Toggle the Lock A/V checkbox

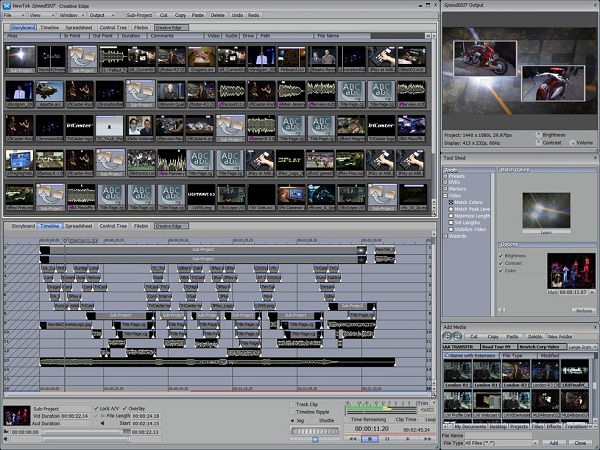(95, 409)
